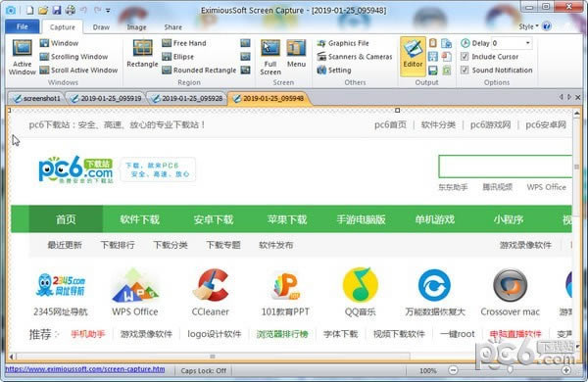Switch to the 2019-01-25_095919 document tab

pos(107,98)
